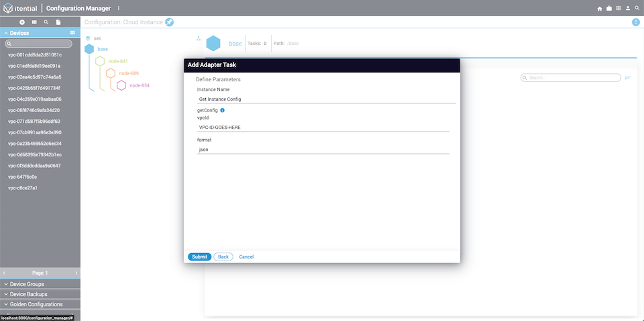This screenshot has height=321, width=644.
Task: Open the applications grid icon in header
Action: click(x=619, y=8)
